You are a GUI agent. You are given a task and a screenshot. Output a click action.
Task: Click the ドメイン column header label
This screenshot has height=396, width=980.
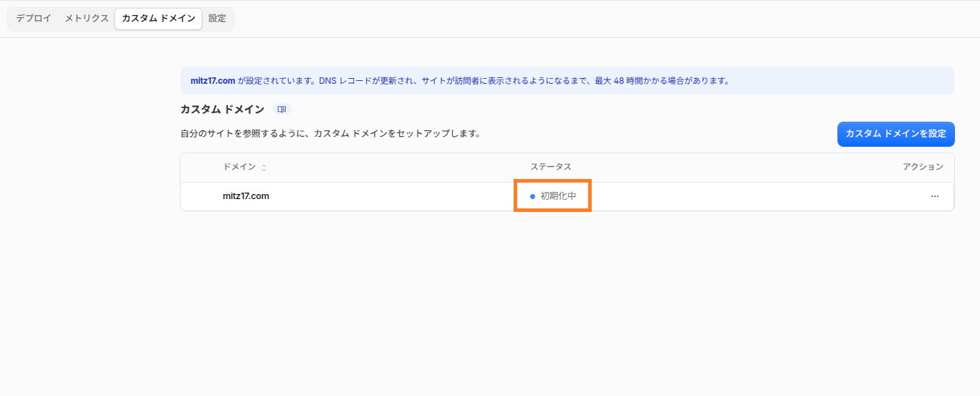(239, 167)
